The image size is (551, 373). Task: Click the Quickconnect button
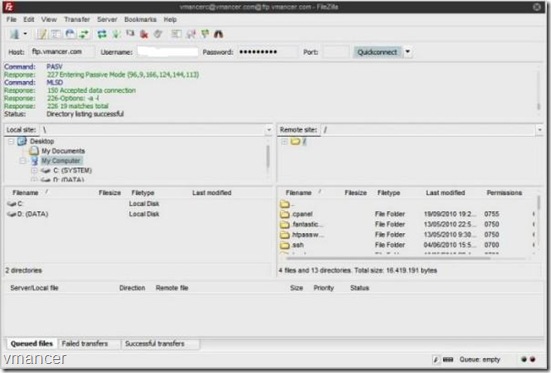pyautogui.click(x=377, y=52)
